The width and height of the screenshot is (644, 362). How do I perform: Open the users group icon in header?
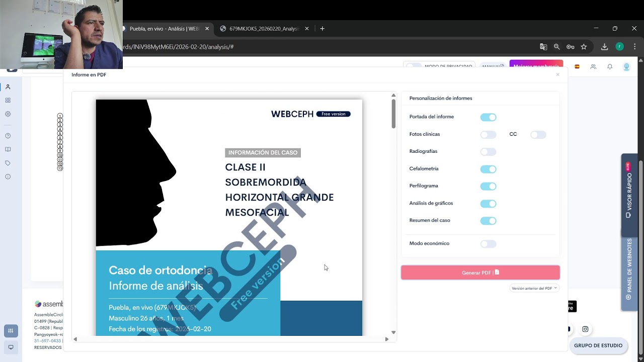pos(594,66)
